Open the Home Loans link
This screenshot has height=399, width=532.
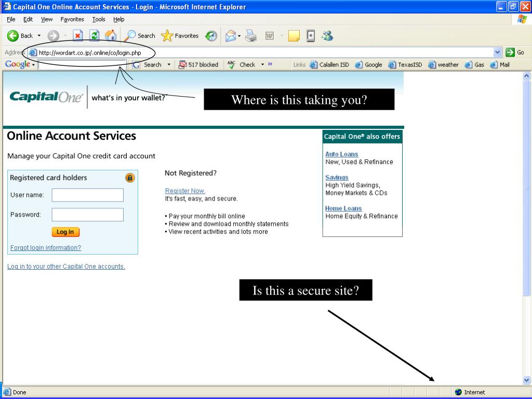(x=343, y=208)
